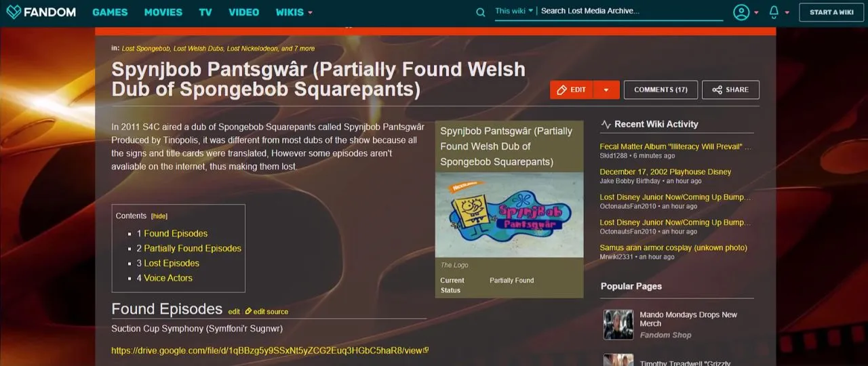Open Jake Bobby Birthday user profile
Image resolution: width=868 pixels, height=366 pixels.
point(630,181)
